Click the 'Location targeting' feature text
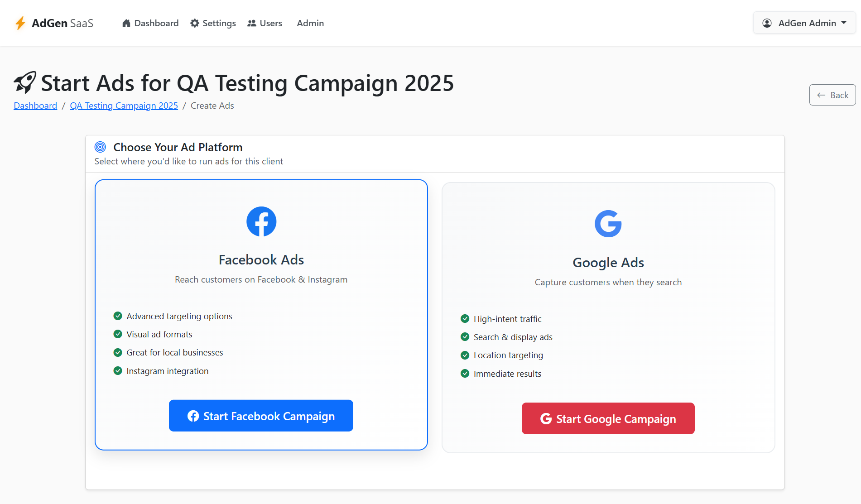 508,355
